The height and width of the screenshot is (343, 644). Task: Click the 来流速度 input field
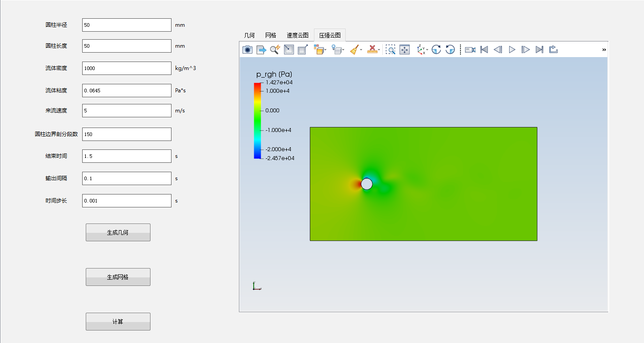127,111
